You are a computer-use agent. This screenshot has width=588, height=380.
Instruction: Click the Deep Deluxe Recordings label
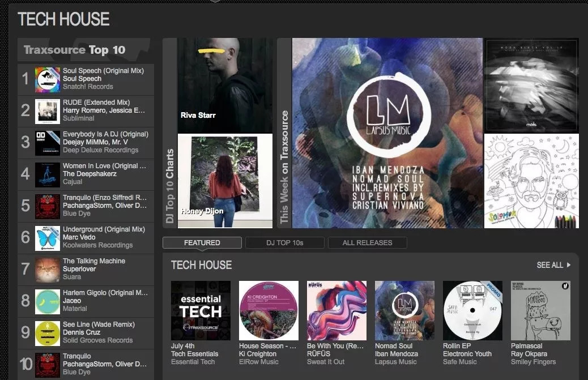coord(100,150)
